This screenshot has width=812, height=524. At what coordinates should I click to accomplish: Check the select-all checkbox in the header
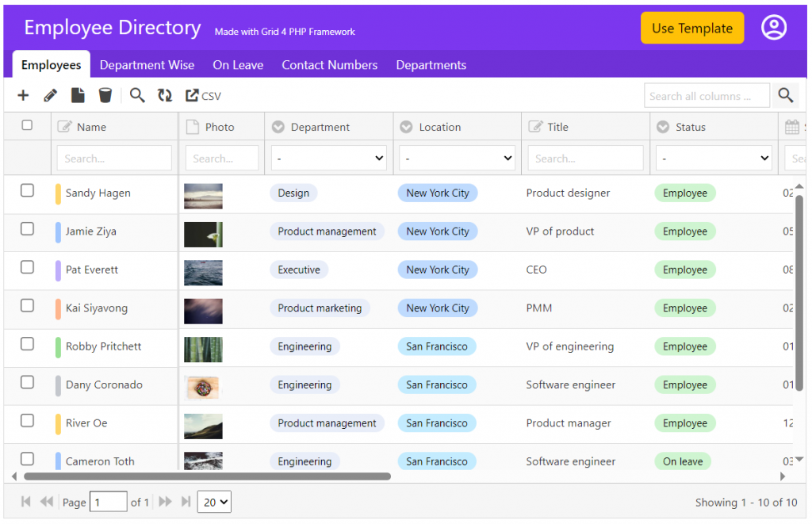[x=27, y=125]
